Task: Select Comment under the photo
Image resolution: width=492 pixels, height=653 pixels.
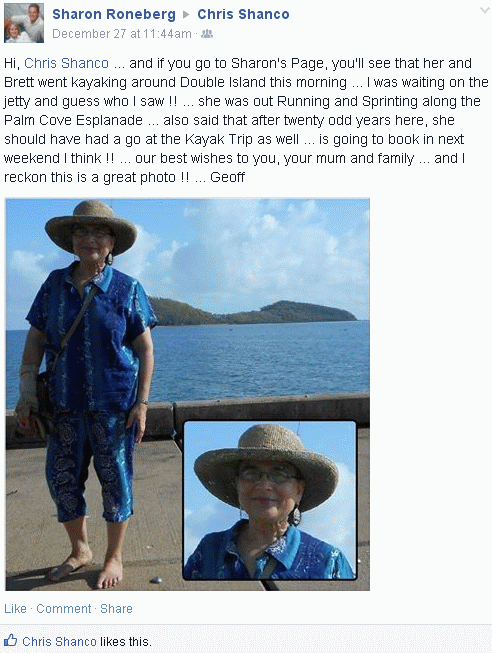Action: [63, 608]
